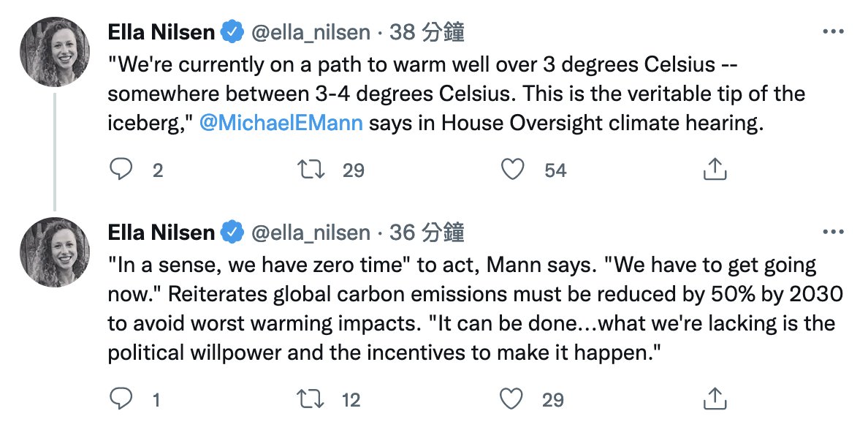The image size is (868, 430).
Task: Open Ella Nilsen's name on first tweet
Action: (x=161, y=33)
